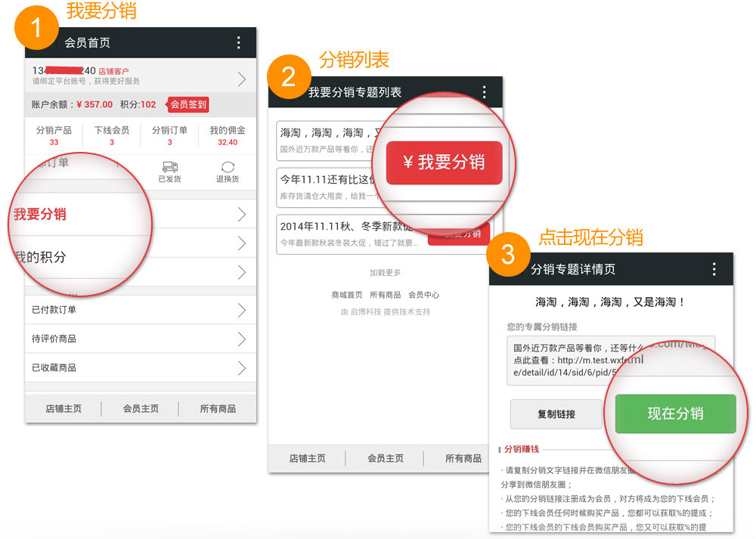This screenshot has width=756, height=539.
Task: Expand the 待评价商品 row arrow
Action: 241,339
